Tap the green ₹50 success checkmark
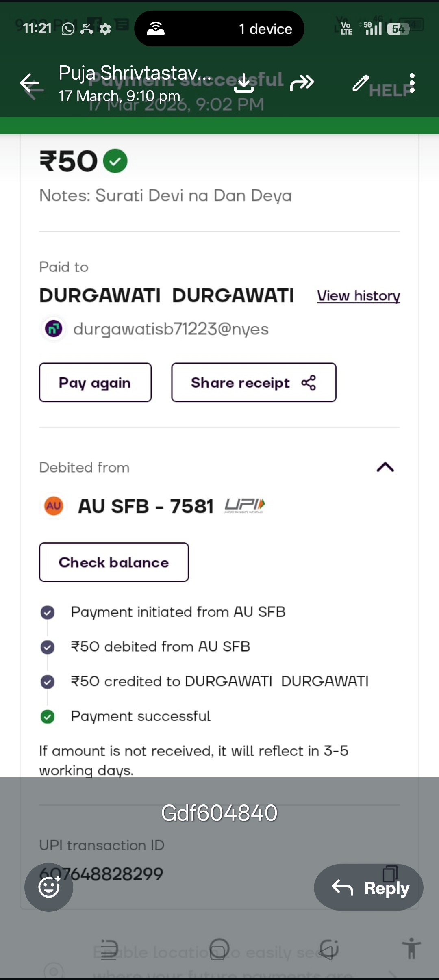Viewport: 439px width, 980px height. pos(115,161)
